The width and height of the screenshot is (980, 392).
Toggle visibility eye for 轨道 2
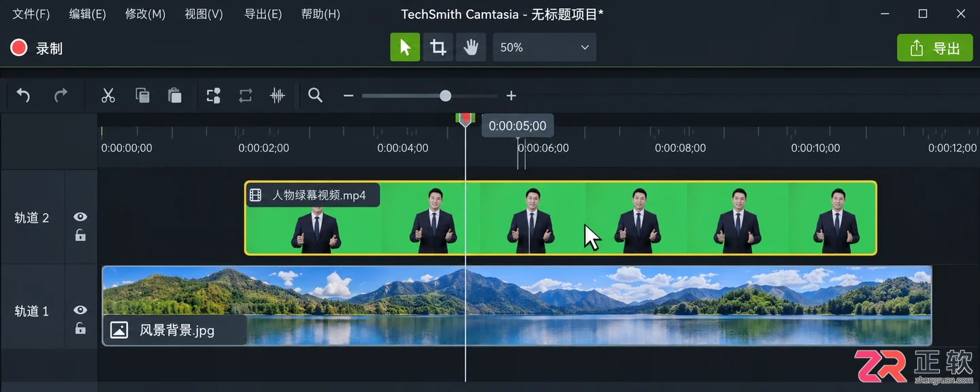(80, 216)
